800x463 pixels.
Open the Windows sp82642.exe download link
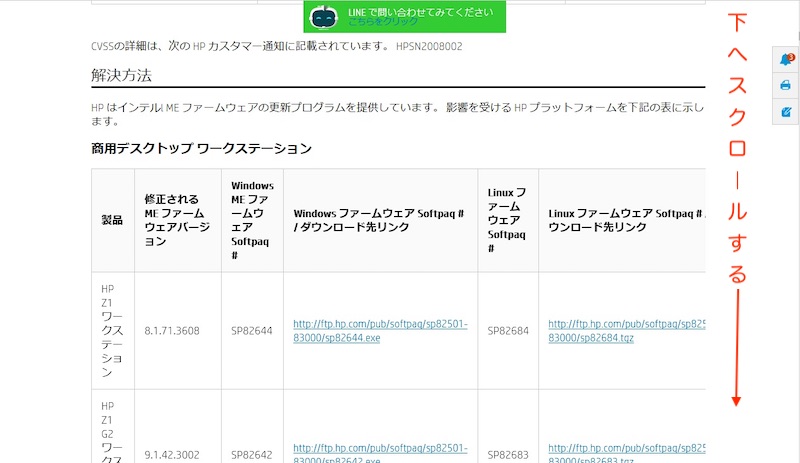click(380, 454)
